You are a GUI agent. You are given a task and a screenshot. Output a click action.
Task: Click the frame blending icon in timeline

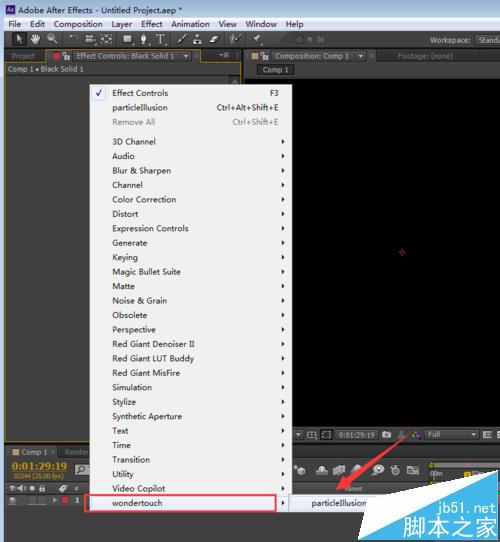[339, 470]
